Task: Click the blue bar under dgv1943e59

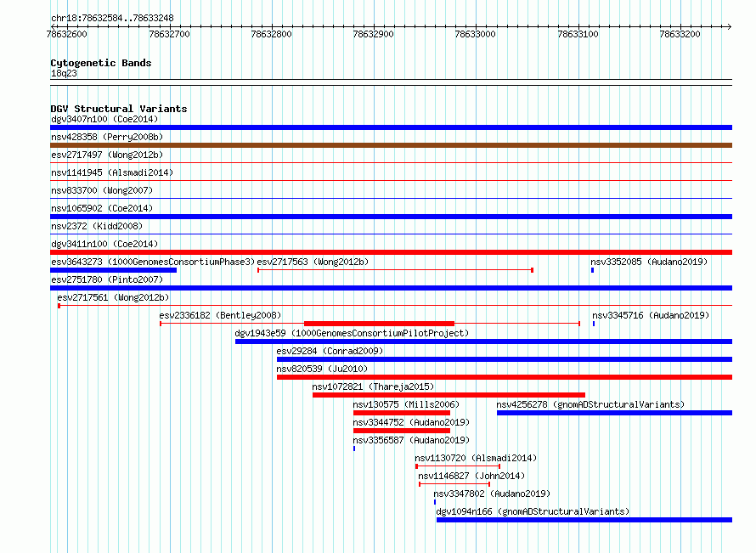Action: tap(483, 341)
